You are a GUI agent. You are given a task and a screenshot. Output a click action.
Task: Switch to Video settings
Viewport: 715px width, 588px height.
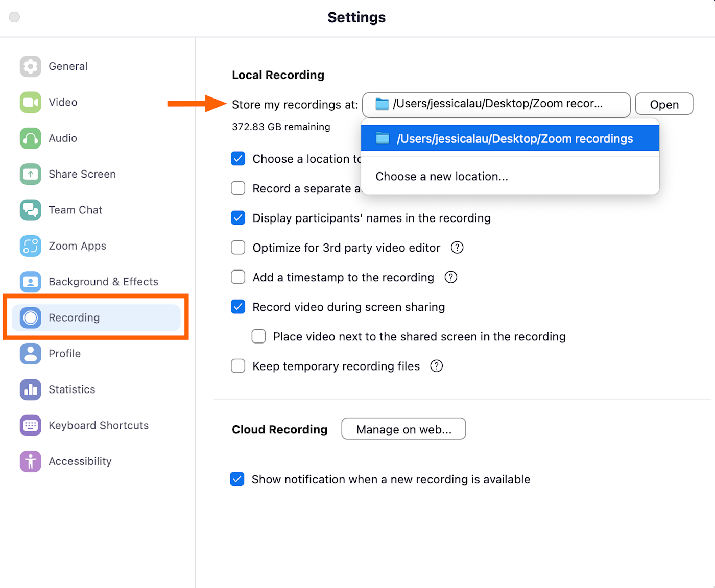(x=96, y=102)
